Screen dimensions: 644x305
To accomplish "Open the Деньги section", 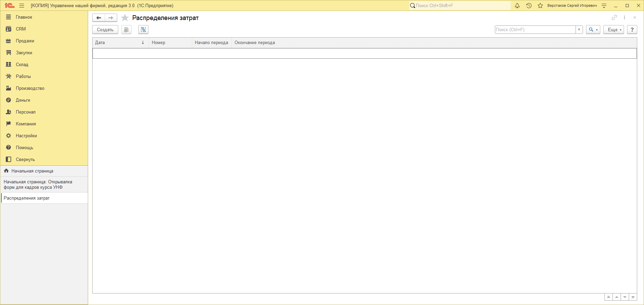I will coord(44,100).
